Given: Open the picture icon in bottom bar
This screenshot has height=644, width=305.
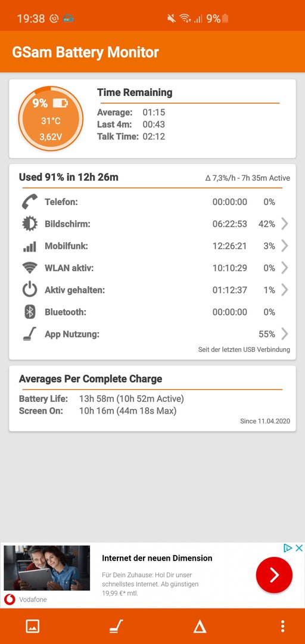Looking at the screenshot, I should click(x=32, y=626).
